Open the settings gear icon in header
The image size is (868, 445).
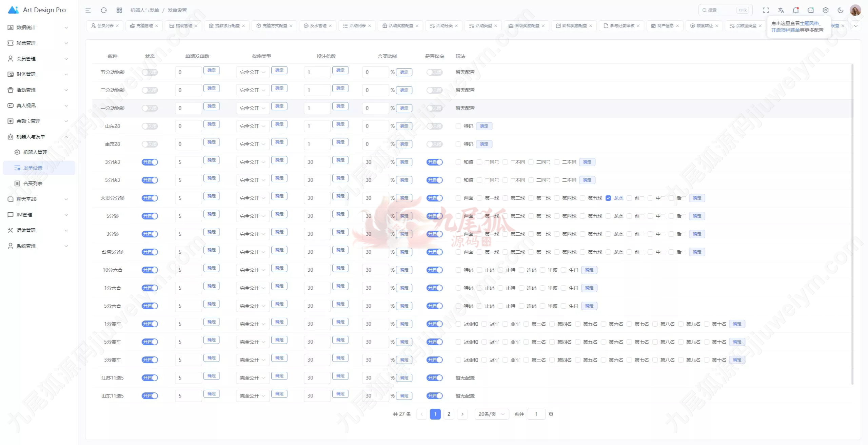coord(826,10)
